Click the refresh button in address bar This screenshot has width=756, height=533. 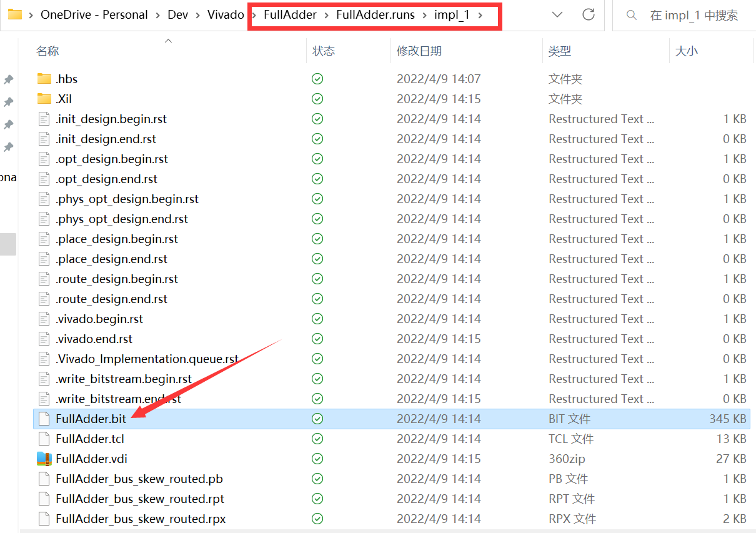tap(588, 15)
